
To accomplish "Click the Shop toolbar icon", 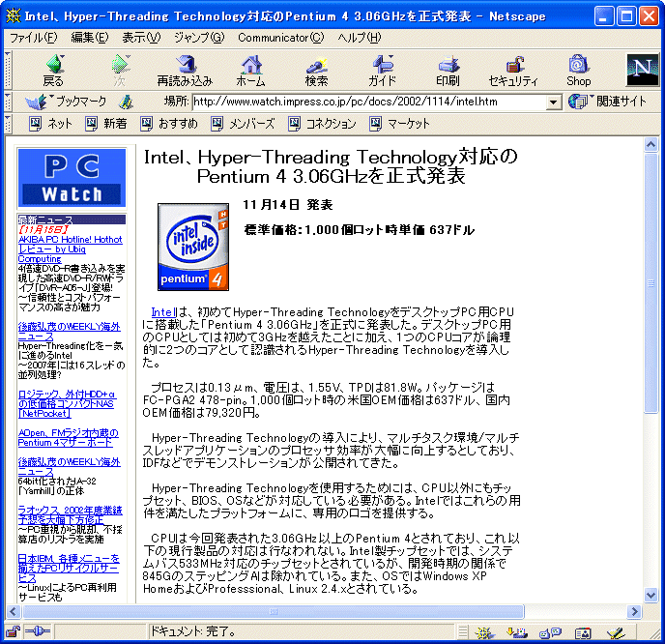I will (578, 70).
